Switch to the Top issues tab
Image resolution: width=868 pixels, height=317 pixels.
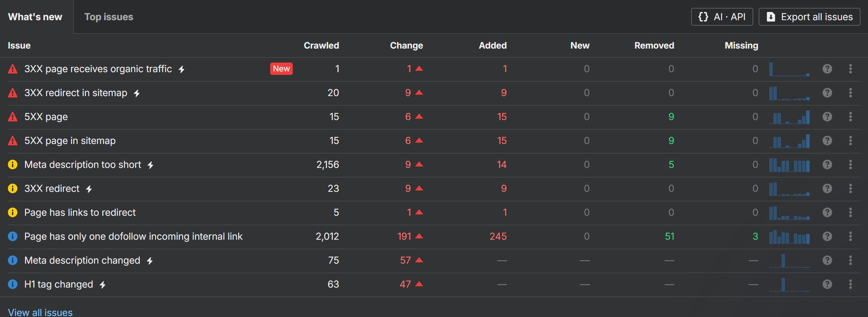109,17
